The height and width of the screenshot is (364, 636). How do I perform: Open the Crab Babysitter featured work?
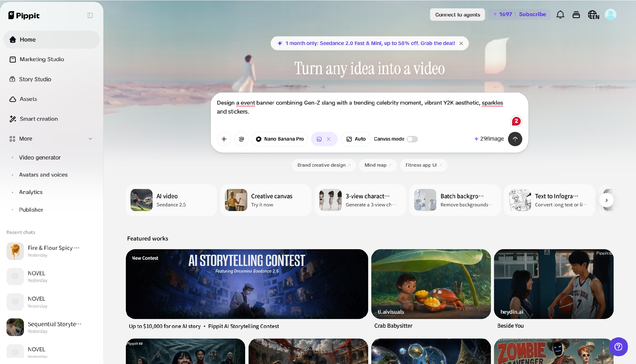pyautogui.click(x=431, y=284)
